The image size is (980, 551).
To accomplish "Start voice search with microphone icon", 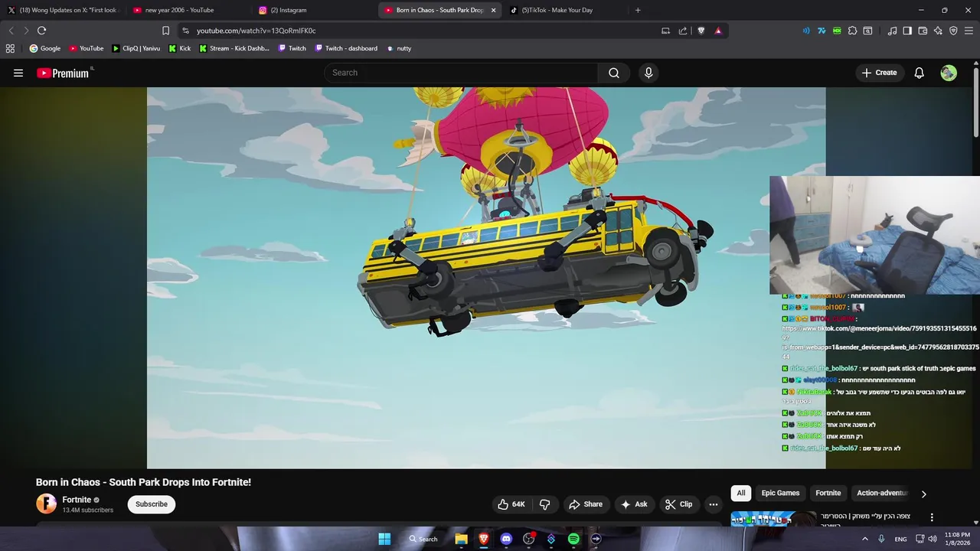I will [648, 73].
